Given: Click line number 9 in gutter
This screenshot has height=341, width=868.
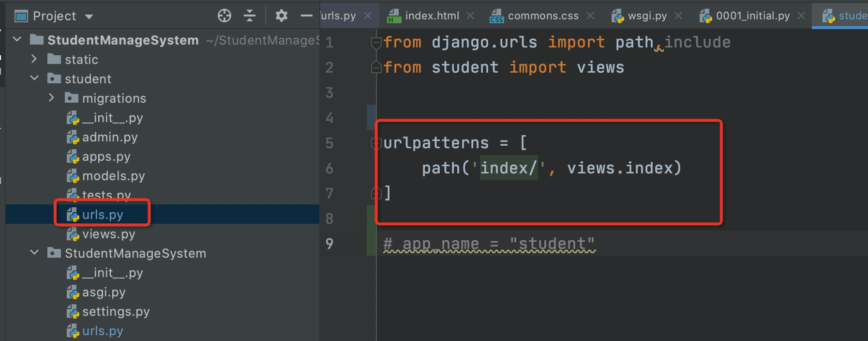Looking at the screenshot, I should click(329, 244).
